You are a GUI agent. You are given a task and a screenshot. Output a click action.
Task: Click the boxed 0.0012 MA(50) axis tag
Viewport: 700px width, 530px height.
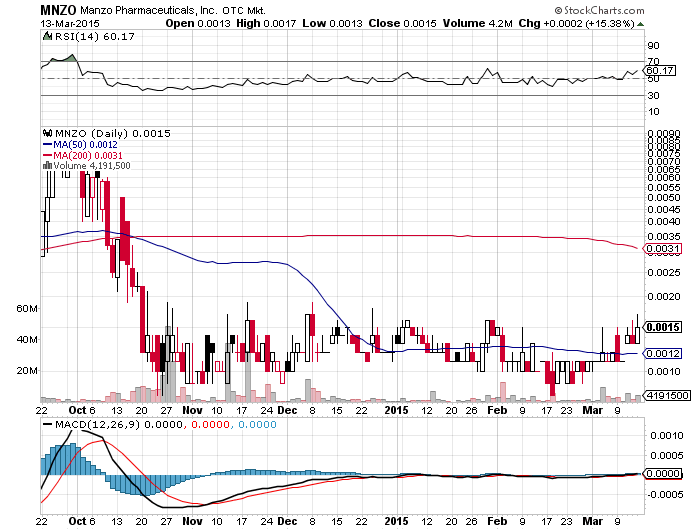(662, 354)
